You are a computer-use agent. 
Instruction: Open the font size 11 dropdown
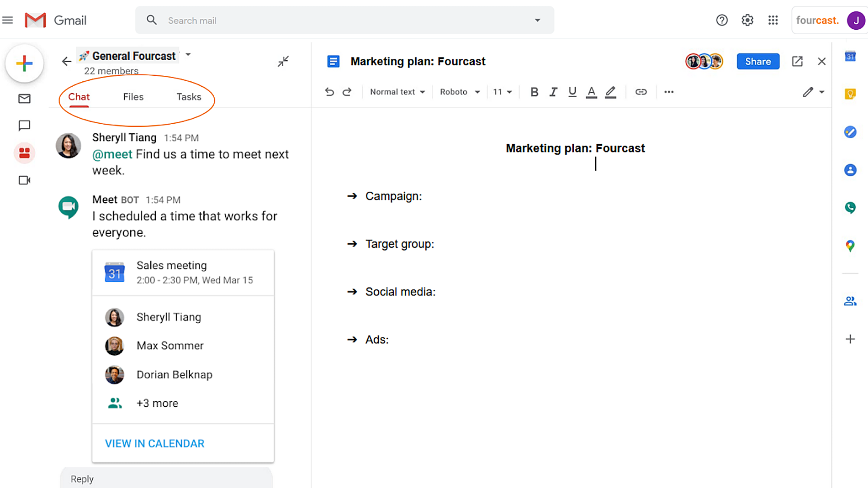tap(503, 92)
